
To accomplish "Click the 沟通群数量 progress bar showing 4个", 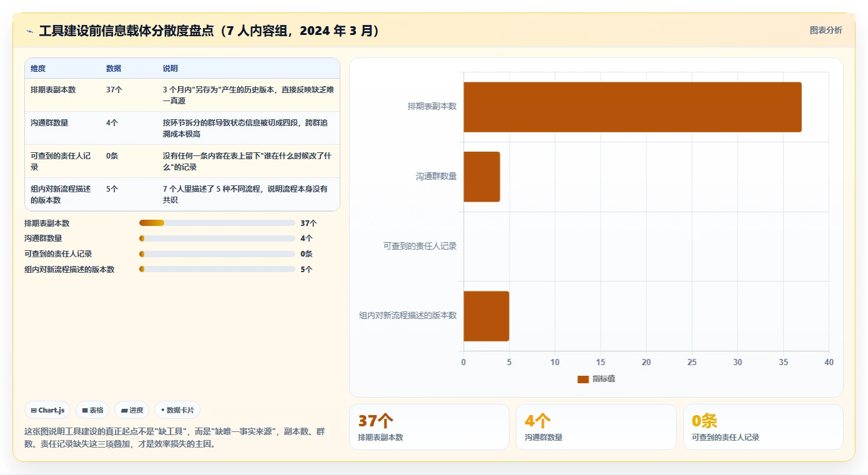I will coord(217,238).
